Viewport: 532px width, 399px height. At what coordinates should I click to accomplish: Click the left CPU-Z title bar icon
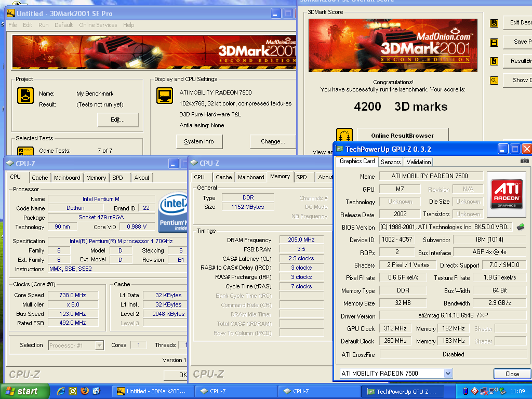click(10, 163)
